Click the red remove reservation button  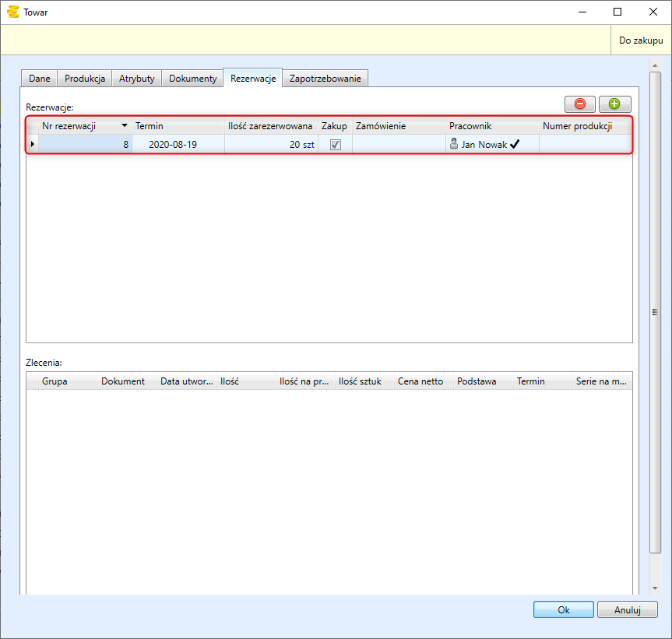580,104
